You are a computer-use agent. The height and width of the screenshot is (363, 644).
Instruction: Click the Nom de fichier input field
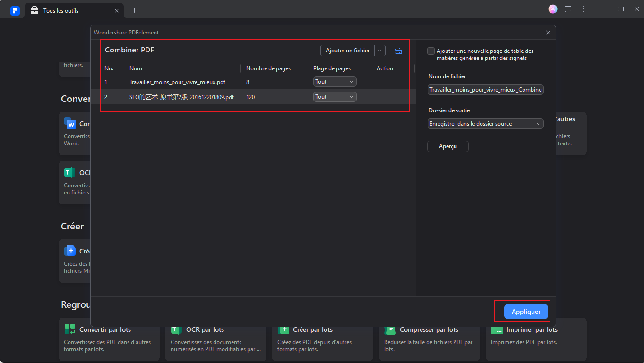(486, 90)
